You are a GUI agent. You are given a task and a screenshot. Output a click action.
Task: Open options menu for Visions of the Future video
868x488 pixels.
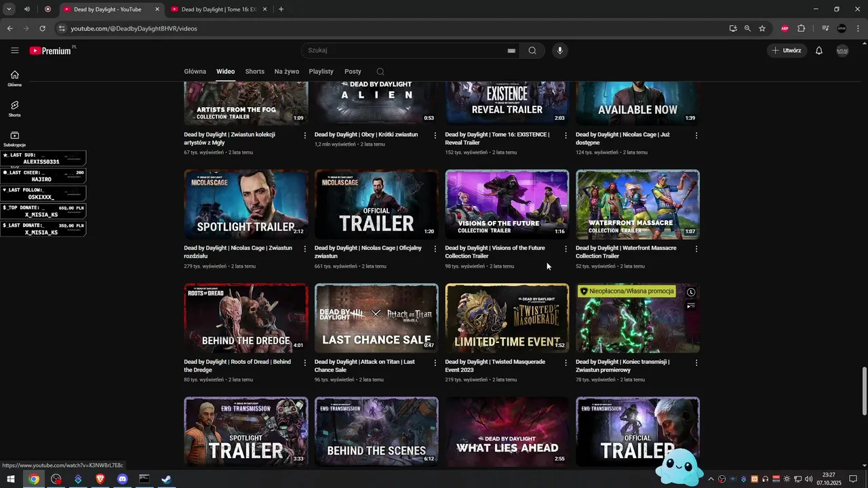pos(566,249)
